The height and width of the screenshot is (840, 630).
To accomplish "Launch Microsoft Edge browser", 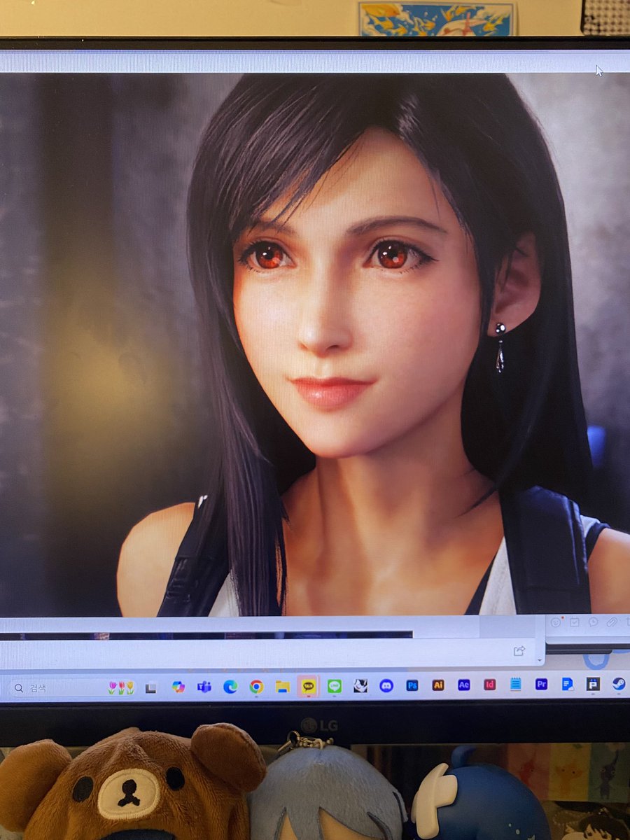I will tap(230, 687).
